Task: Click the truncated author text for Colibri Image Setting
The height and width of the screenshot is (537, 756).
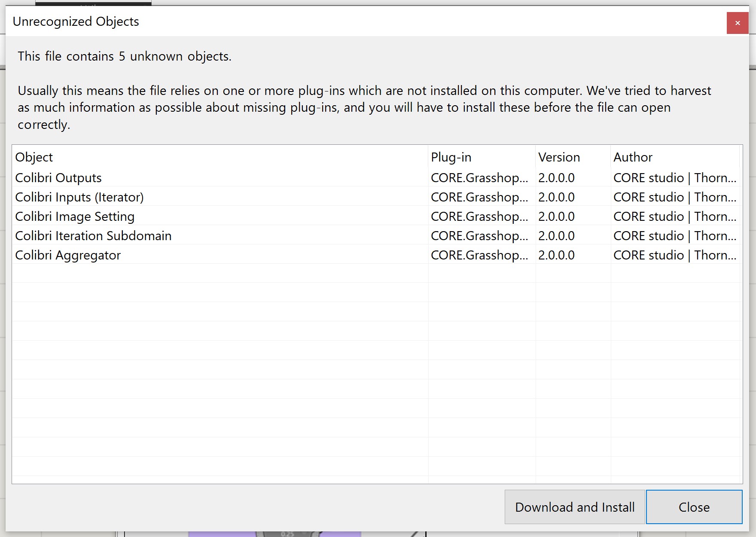Action: (x=675, y=216)
